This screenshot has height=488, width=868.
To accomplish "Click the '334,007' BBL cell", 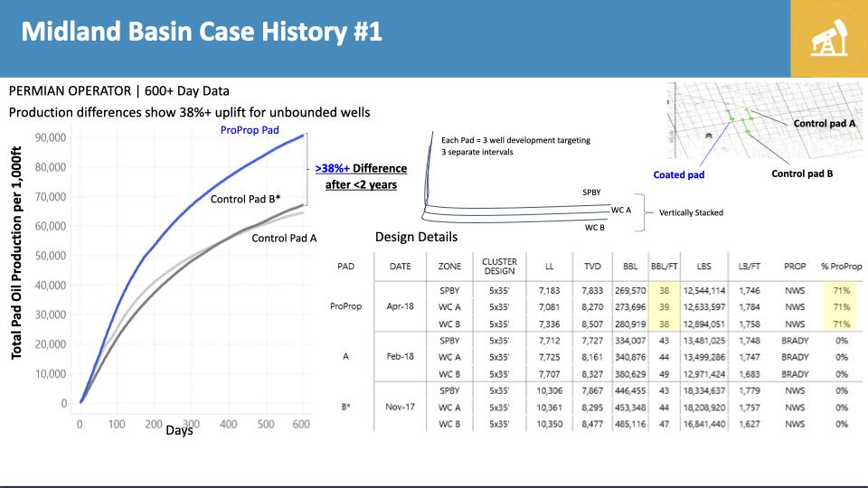I will point(630,341).
